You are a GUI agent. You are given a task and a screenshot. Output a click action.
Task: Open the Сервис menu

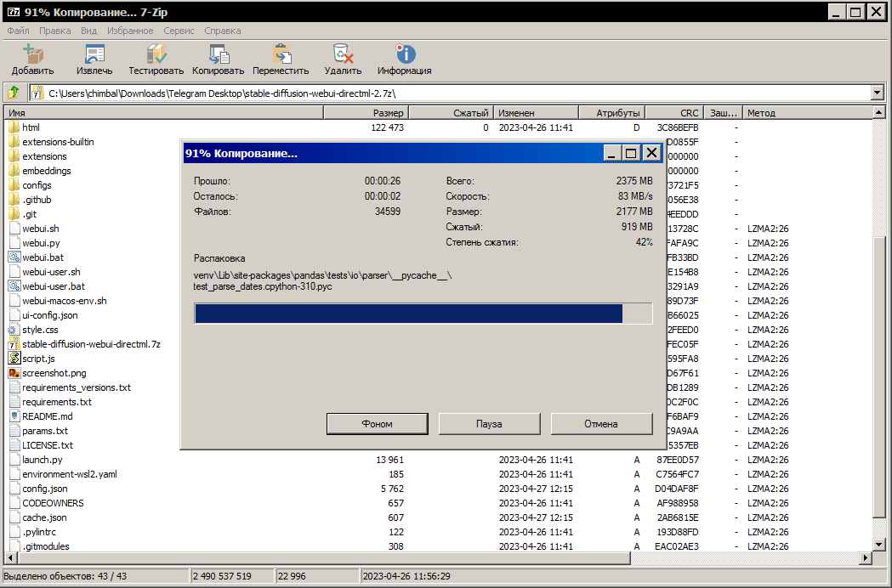pyautogui.click(x=179, y=31)
